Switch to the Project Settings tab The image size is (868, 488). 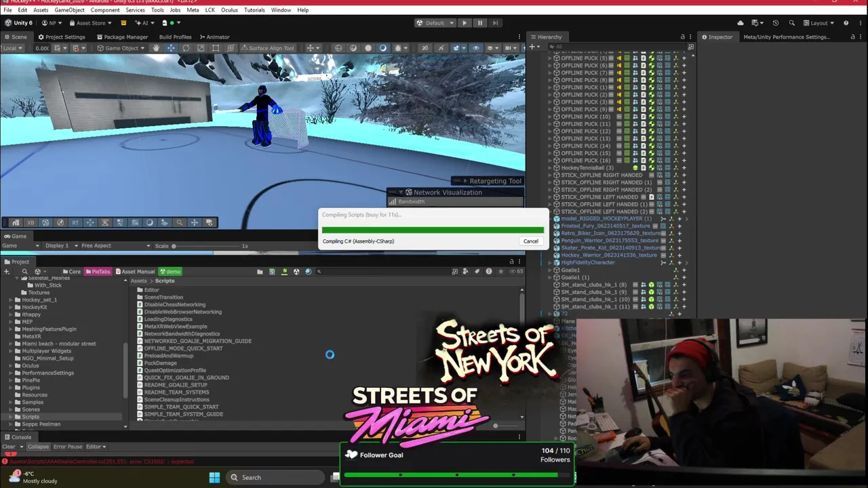[61, 37]
